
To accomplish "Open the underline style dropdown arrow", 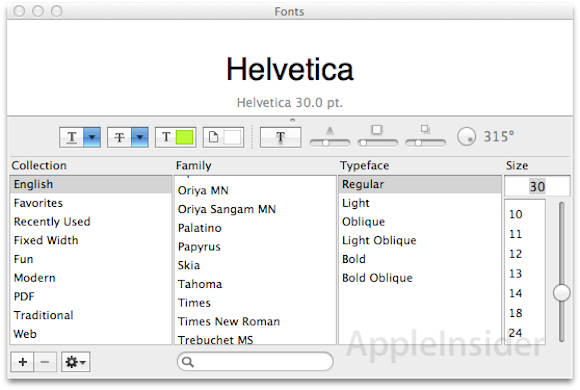I will click(x=92, y=137).
